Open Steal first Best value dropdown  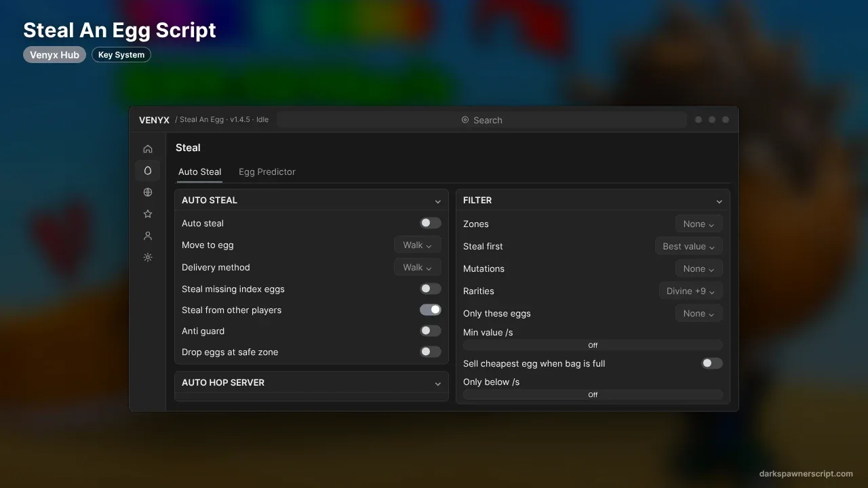(x=689, y=246)
